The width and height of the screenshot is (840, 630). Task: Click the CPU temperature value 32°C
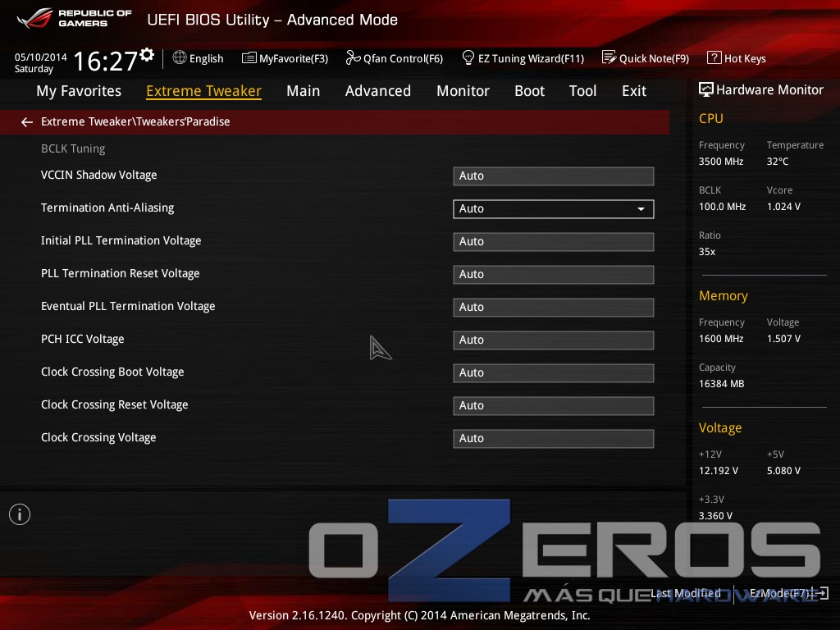click(778, 162)
